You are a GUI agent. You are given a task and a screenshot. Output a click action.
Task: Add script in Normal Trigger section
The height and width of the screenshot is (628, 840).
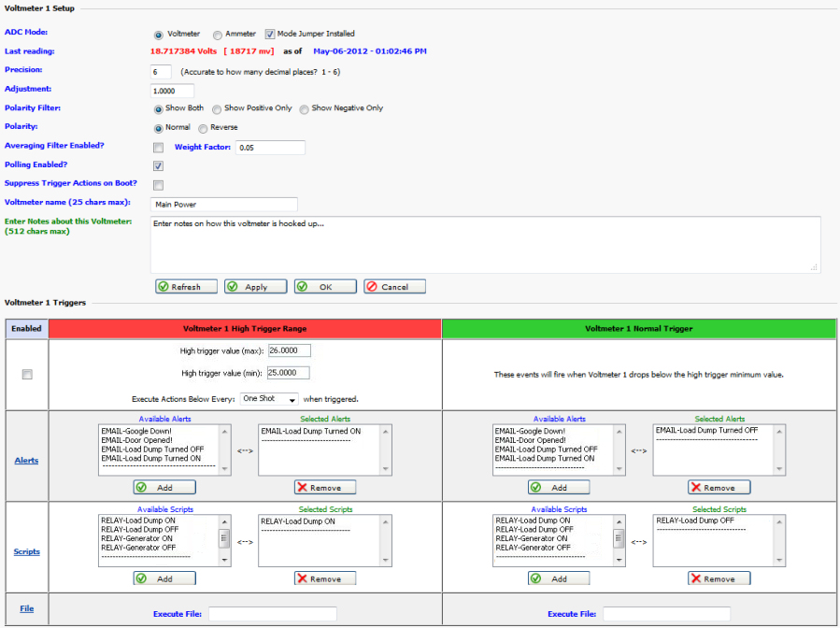[x=559, y=578]
